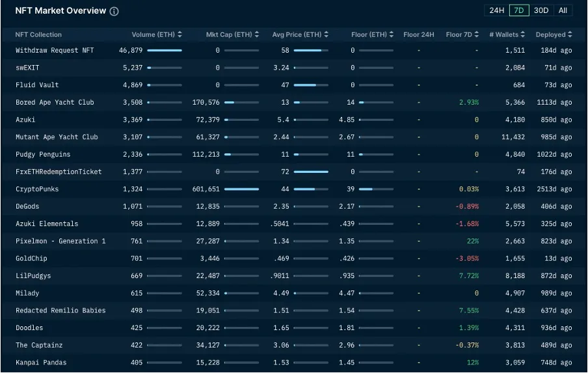Click the NFT Market Overview heading

(x=60, y=11)
